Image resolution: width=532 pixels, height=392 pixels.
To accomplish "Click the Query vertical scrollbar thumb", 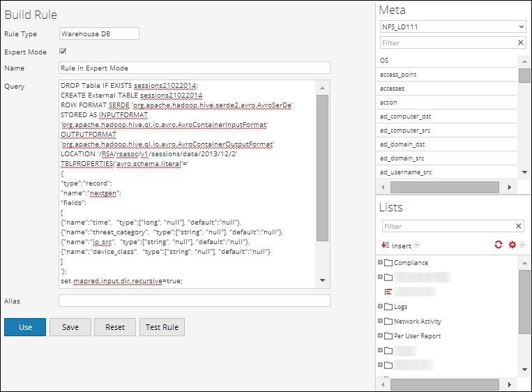I will pyautogui.click(x=322, y=168).
